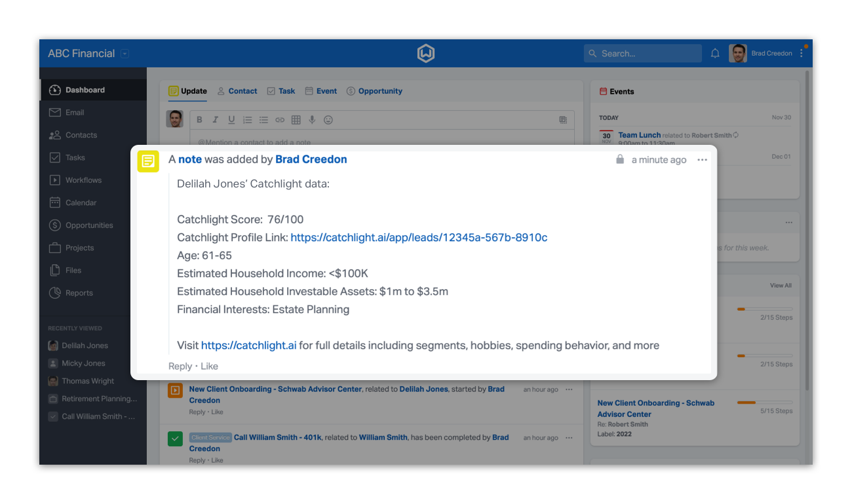The image size is (852, 504).
Task: Open the vertical dots menu in header
Action: (802, 54)
